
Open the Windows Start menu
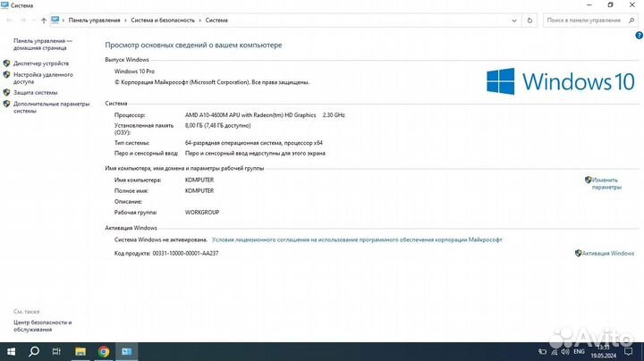(x=11, y=351)
